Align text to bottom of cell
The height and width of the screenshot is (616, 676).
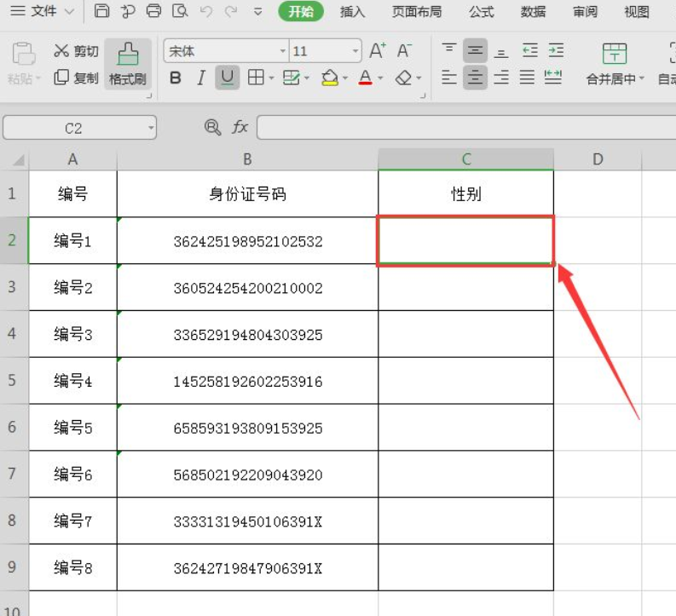pyautogui.click(x=501, y=51)
